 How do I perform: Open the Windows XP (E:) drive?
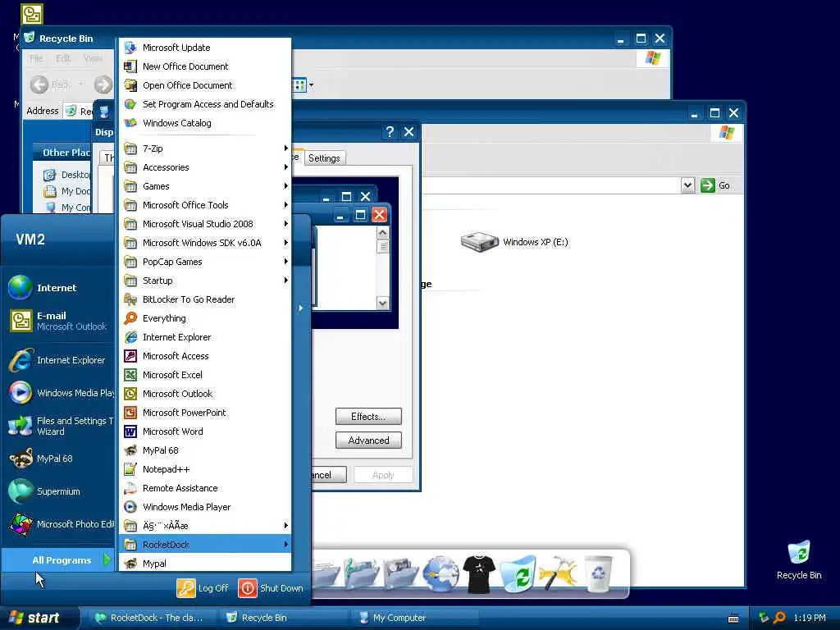coord(514,242)
